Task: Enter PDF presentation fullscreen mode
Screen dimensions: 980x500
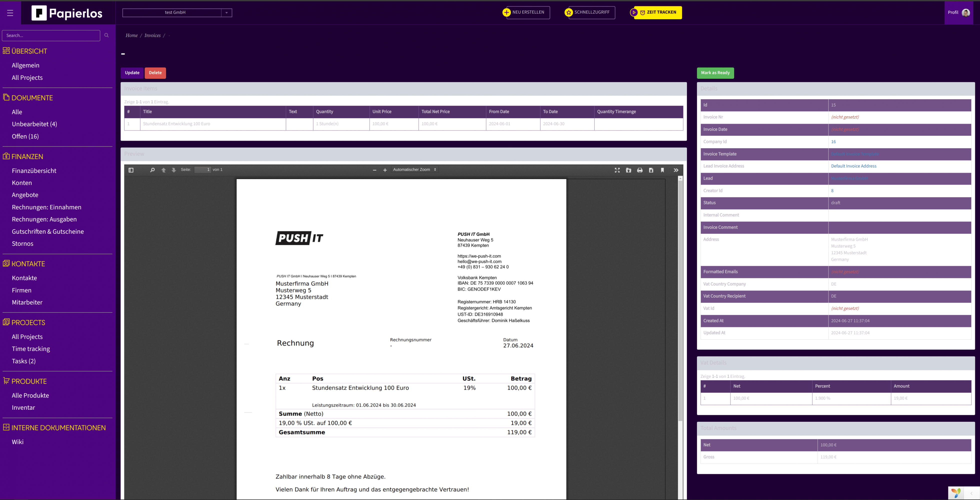Action: (617, 170)
